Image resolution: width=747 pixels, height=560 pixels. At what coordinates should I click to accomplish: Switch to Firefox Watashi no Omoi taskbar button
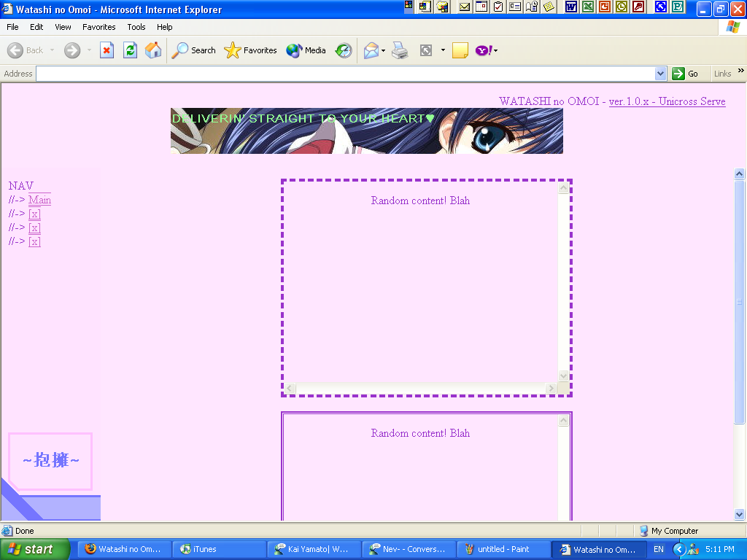click(123, 549)
